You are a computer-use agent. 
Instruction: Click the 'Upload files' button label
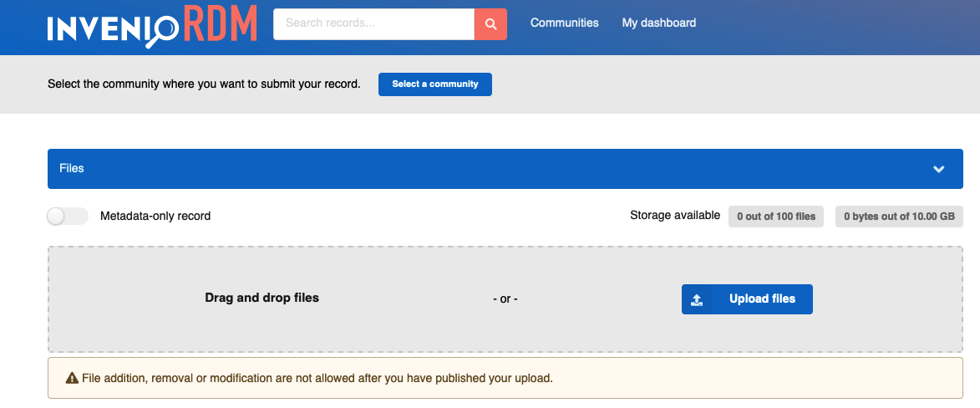(762, 298)
